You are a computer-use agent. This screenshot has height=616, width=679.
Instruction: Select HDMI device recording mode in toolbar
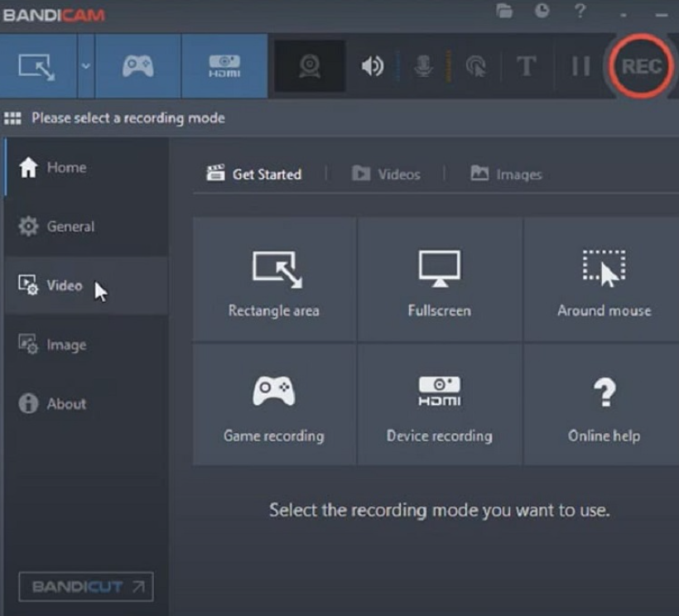pos(224,66)
